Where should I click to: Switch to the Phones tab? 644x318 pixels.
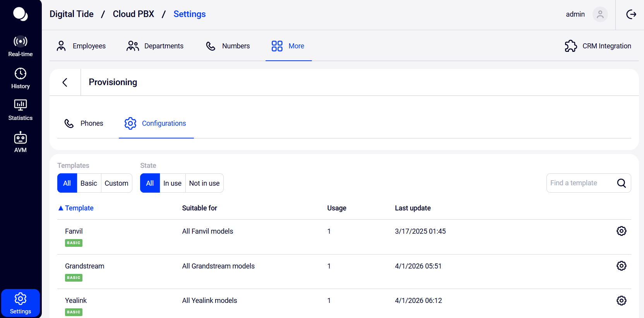[84, 123]
